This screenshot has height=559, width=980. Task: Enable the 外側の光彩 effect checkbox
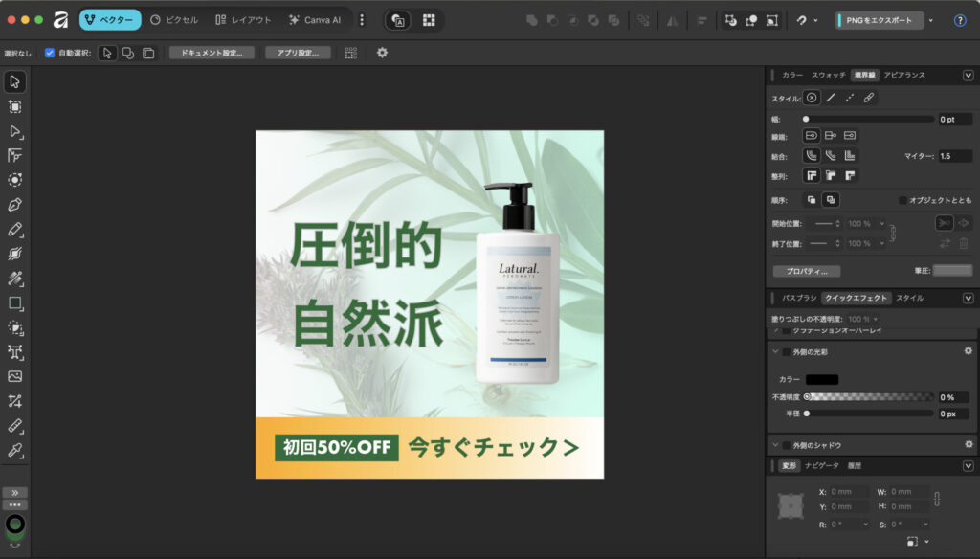click(788, 352)
